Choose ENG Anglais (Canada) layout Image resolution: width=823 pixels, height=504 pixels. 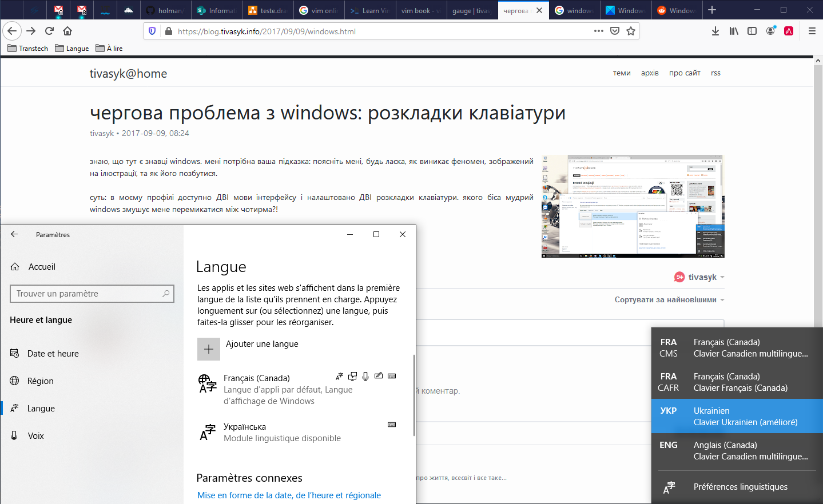(x=737, y=450)
